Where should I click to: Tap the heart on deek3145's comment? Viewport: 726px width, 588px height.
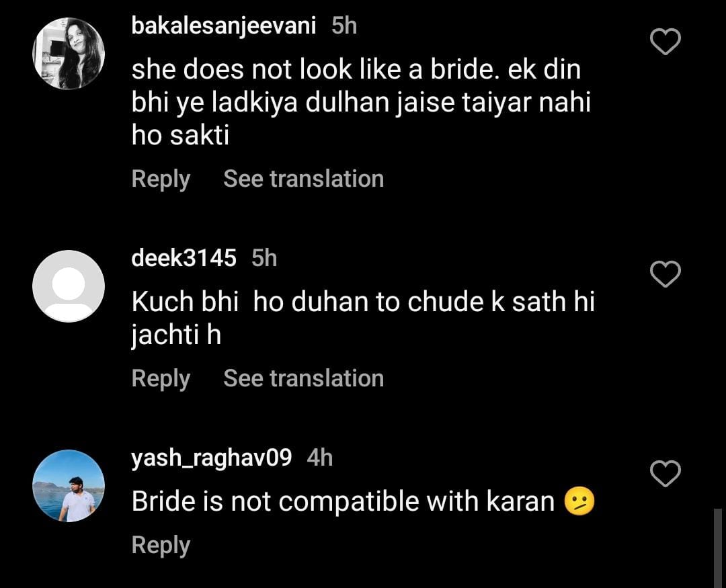(665, 274)
